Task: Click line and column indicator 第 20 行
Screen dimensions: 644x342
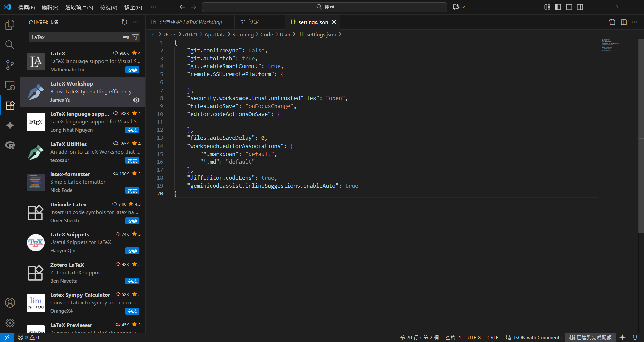Action: (x=419, y=337)
